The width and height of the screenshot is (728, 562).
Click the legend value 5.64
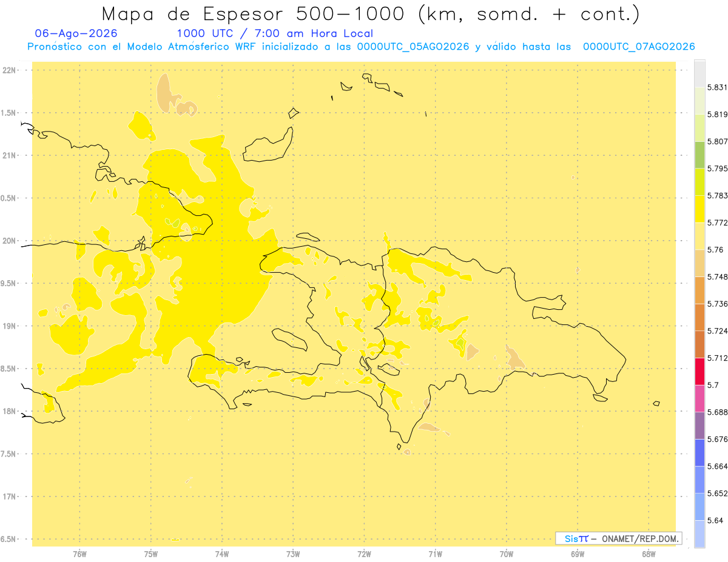coord(715,521)
